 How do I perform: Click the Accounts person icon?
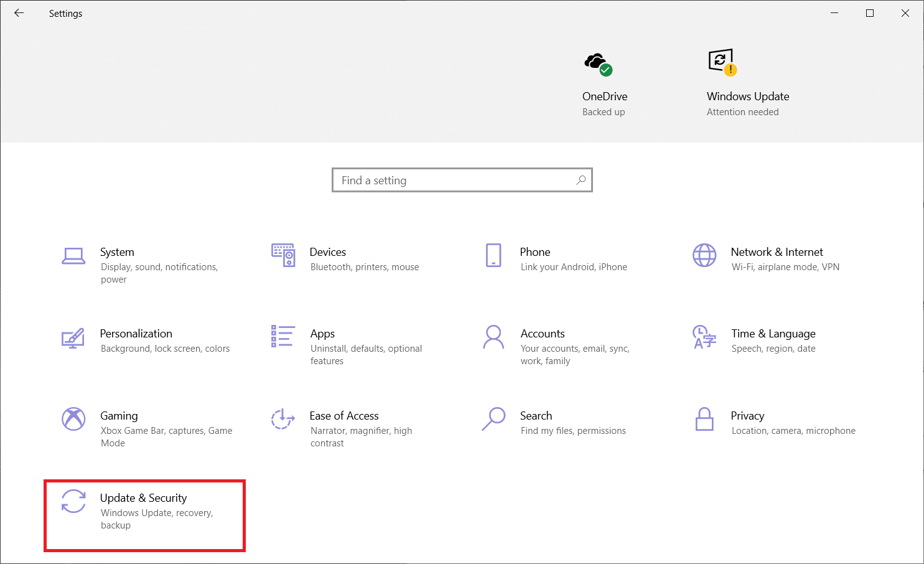tap(493, 337)
